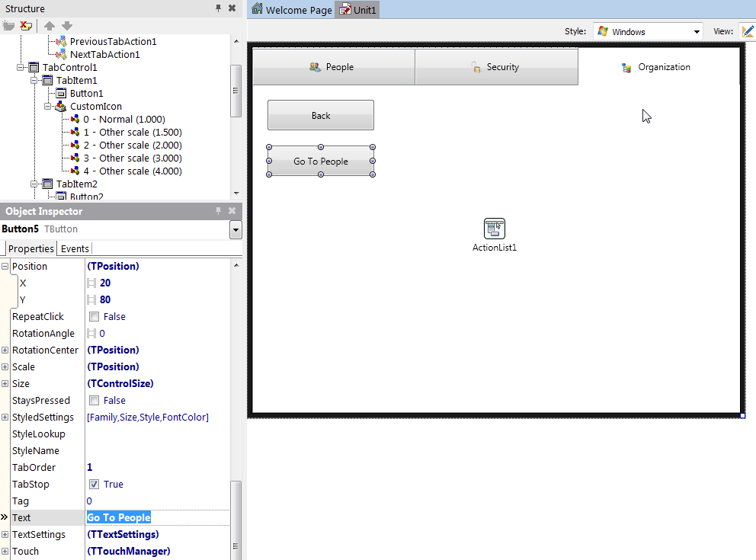
Task: Click the ActionList1 component icon
Action: tap(494, 228)
